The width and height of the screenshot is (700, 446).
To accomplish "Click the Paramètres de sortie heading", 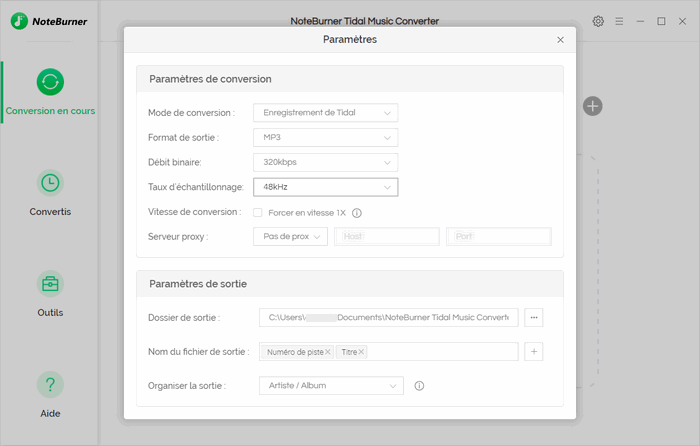I will [198, 284].
